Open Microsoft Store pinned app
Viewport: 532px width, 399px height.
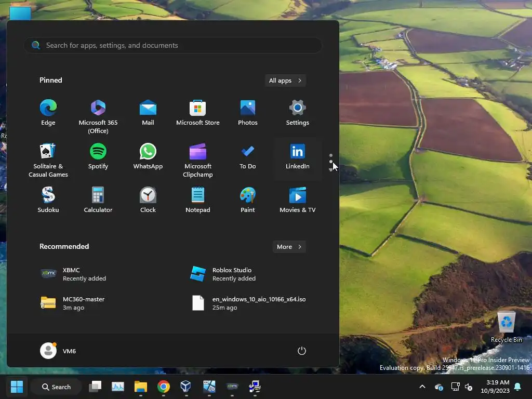click(198, 113)
